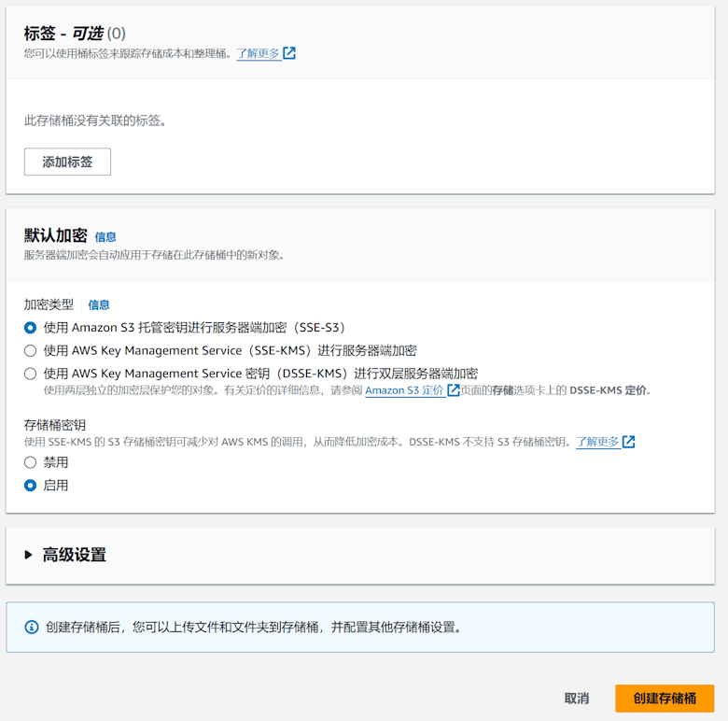The width and height of the screenshot is (728, 721).
Task: Select 禁用 for bucket key
Action: [30, 462]
